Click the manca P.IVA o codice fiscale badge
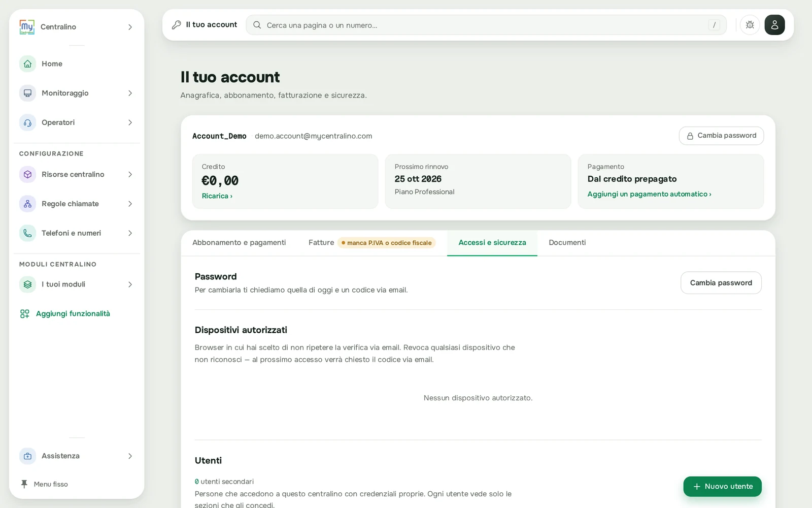Image resolution: width=812 pixels, height=508 pixels. pos(387,243)
